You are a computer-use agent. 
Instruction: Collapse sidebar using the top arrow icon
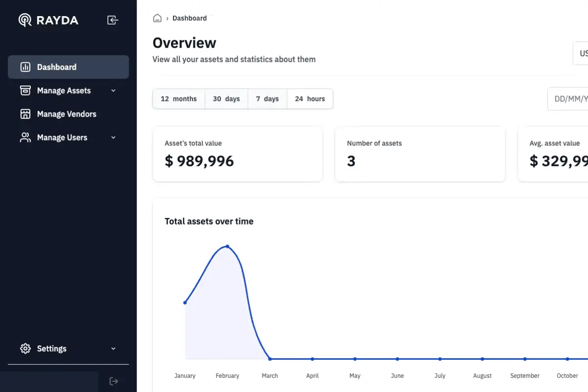[x=113, y=20]
